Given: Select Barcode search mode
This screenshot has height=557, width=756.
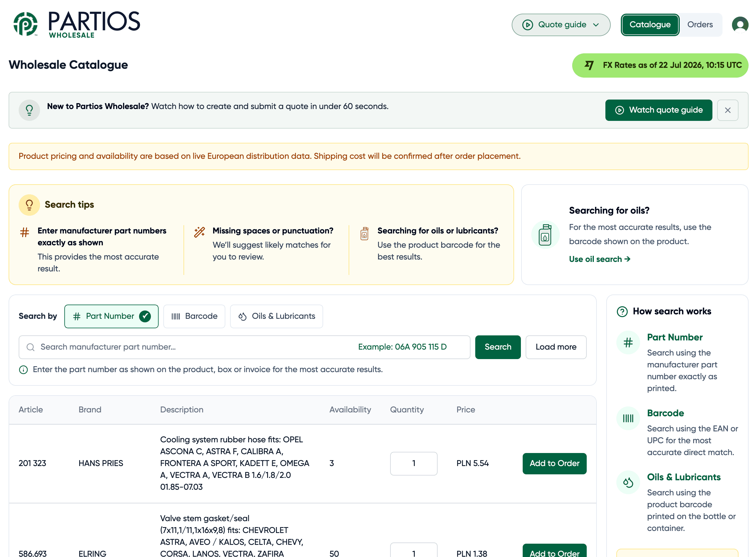Looking at the screenshot, I should 194,316.
